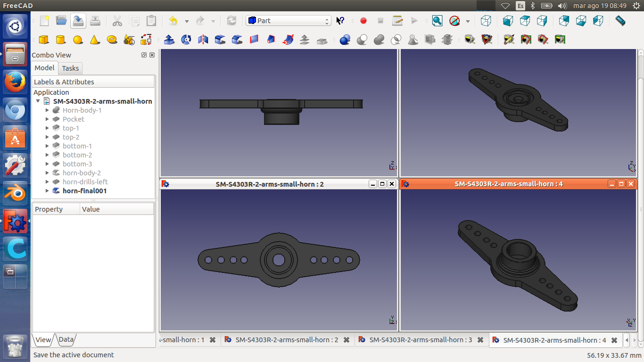Open the What's This help pointer
The width and height of the screenshot is (644, 362).
tap(340, 21)
